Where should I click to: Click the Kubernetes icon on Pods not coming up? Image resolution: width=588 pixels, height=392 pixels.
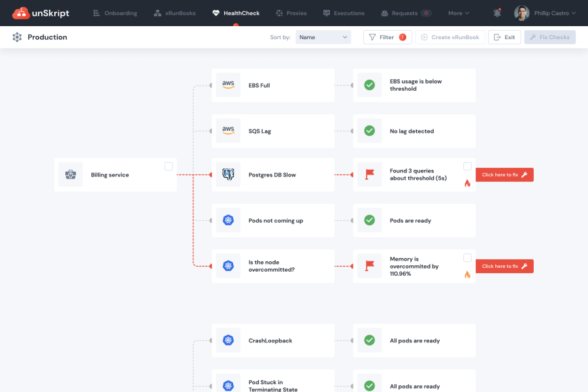tap(227, 220)
